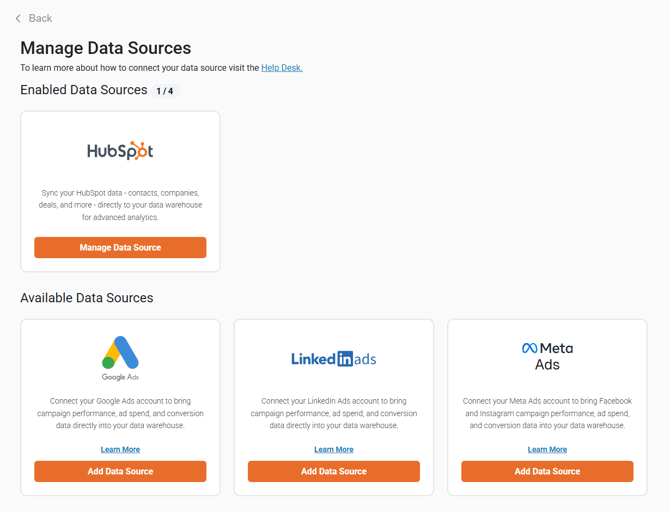Click the LinkedIn ads logo
Image resolution: width=670 pixels, height=512 pixels.
[x=334, y=359]
